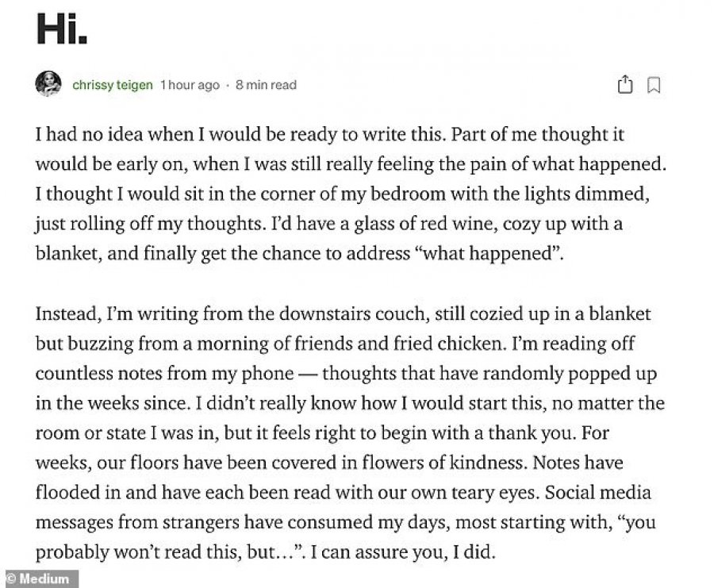Click the sentence "I can assure you, I did."
714x588 pixels.
point(402,552)
